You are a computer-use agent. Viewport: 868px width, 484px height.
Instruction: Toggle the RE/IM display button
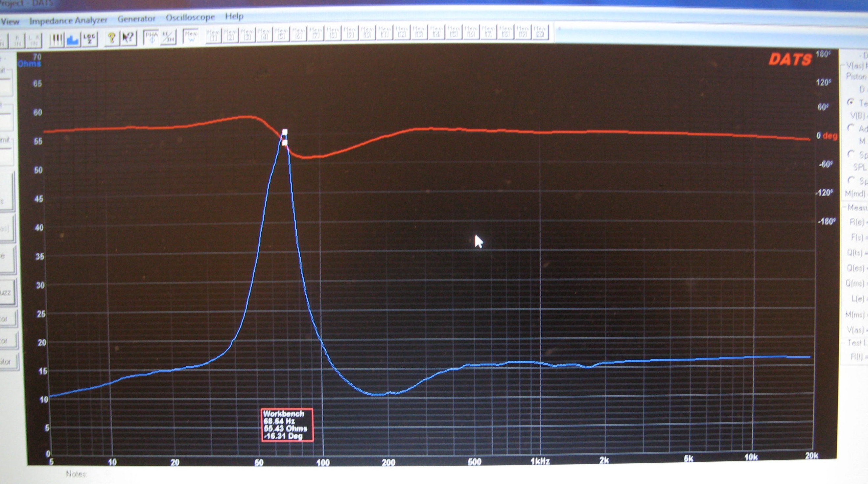(x=168, y=37)
